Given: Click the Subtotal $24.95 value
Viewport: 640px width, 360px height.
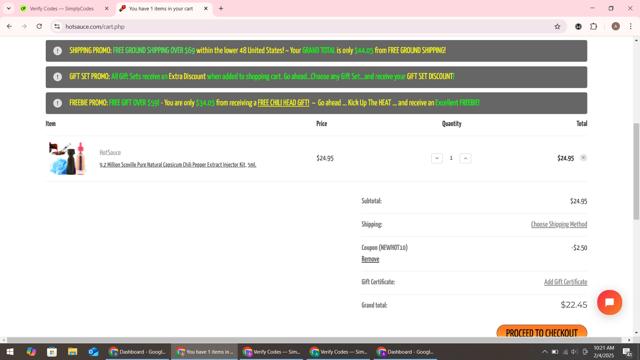Looking at the screenshot, I should point(578,201).
